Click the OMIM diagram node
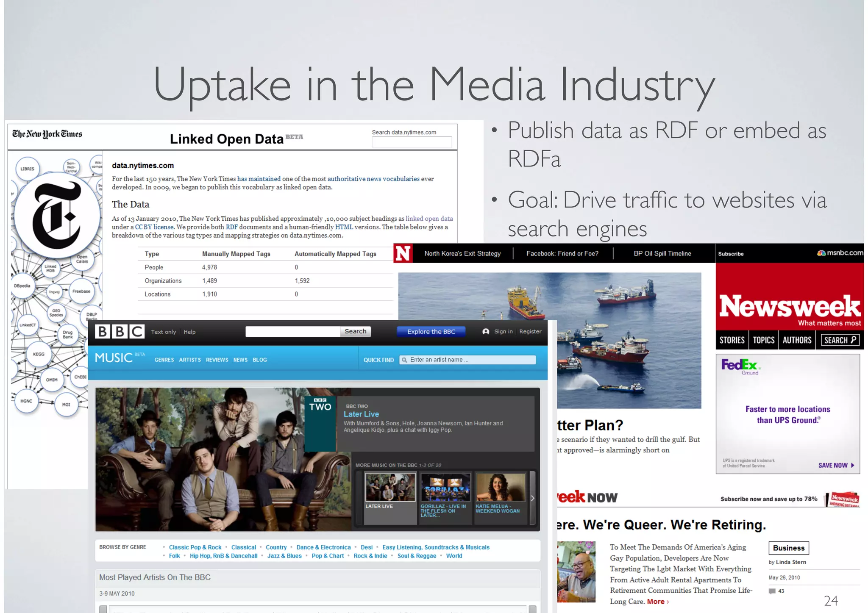This screenshot has width=868, height=613. 52,380
